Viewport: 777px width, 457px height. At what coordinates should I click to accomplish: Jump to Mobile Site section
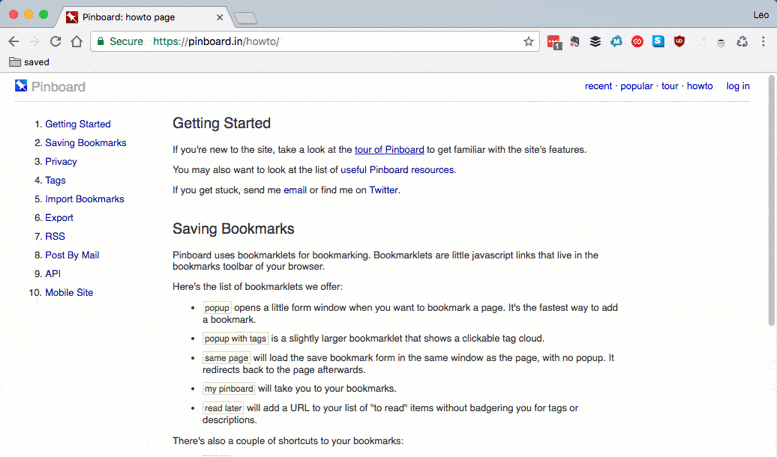click(x=69, y=292)
